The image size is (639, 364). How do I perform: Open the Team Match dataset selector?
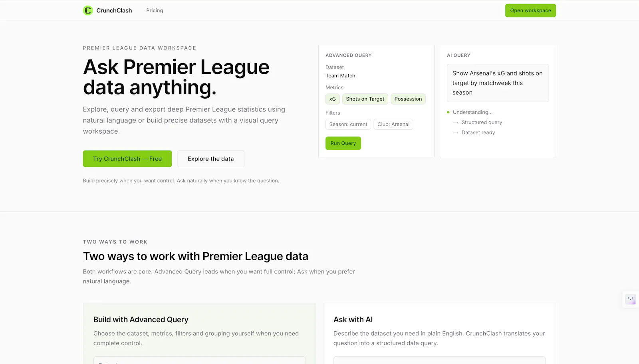point(340,75)
